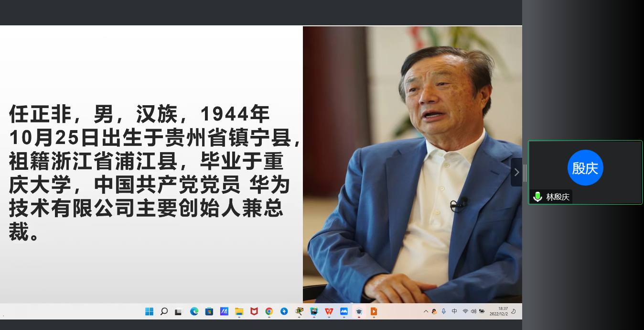
Task: Switch to Google Chrome in taskbar
Action: click(x=269, y=311)
